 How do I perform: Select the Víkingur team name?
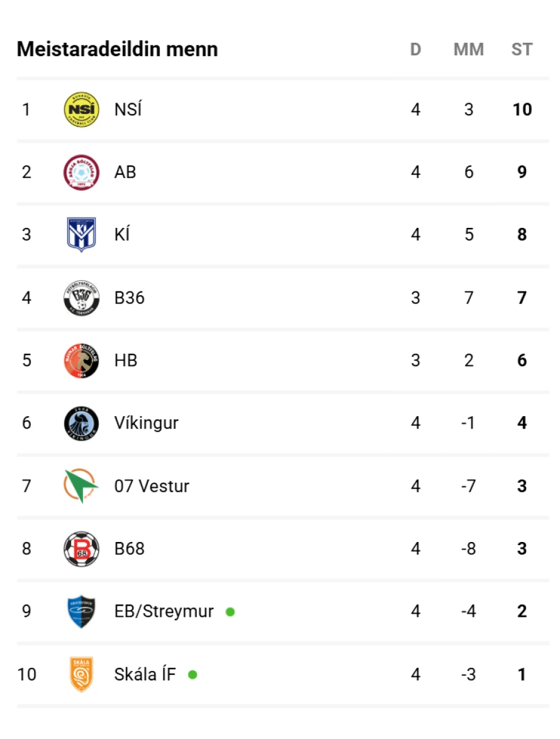click(x=146, y=423)
